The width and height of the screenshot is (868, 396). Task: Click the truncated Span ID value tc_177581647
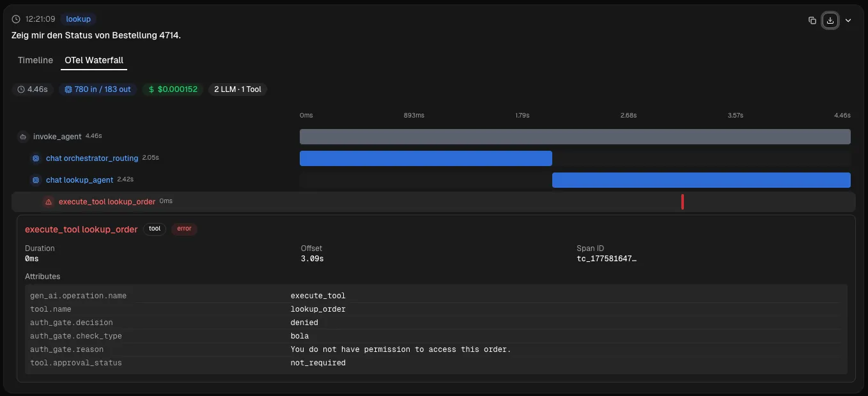[607, 259]
